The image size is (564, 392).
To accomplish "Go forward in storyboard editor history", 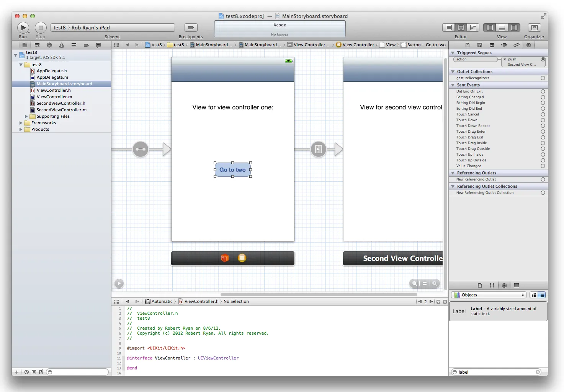I will click(137, 45).
